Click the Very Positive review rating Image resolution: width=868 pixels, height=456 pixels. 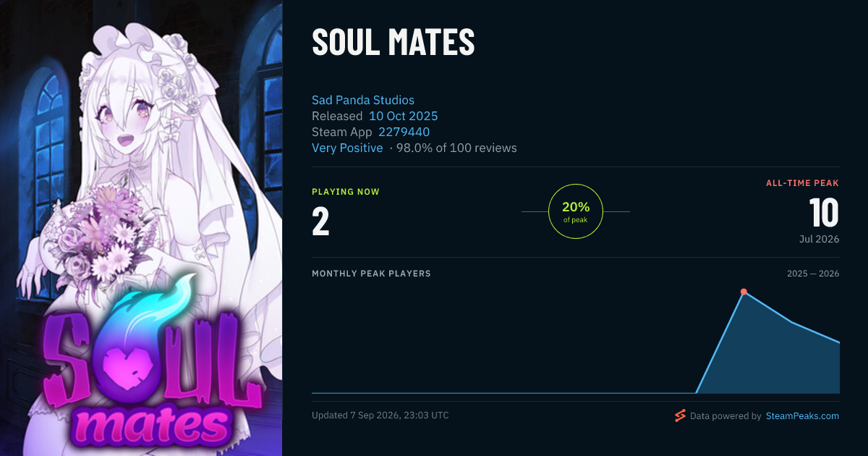pos(347,148)
